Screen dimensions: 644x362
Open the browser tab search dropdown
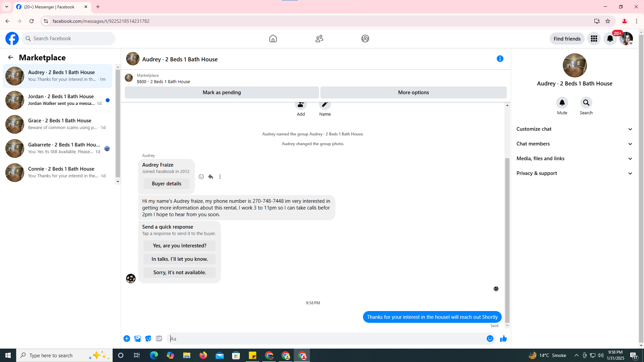pyautogui.click(x=7, y=7)
